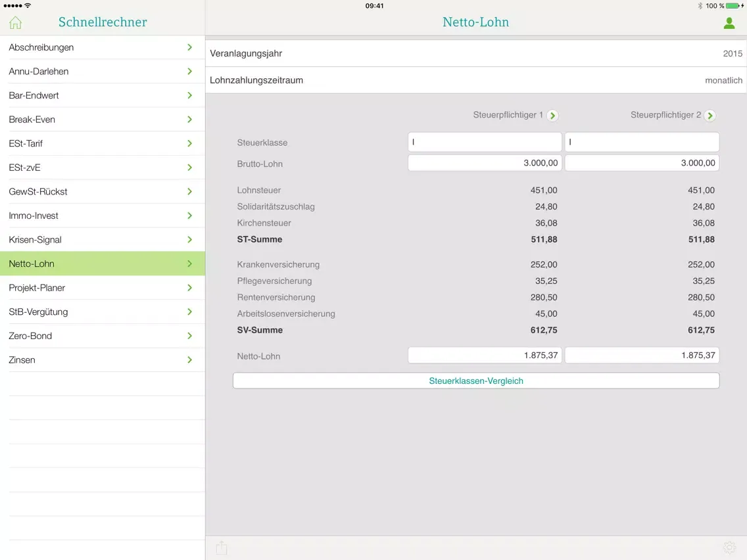Image resolution: width=747 pixels, height=560 pixels.
Task: Open Steuerpflichtiger 1 details arrow
Action: pos(552,115)
